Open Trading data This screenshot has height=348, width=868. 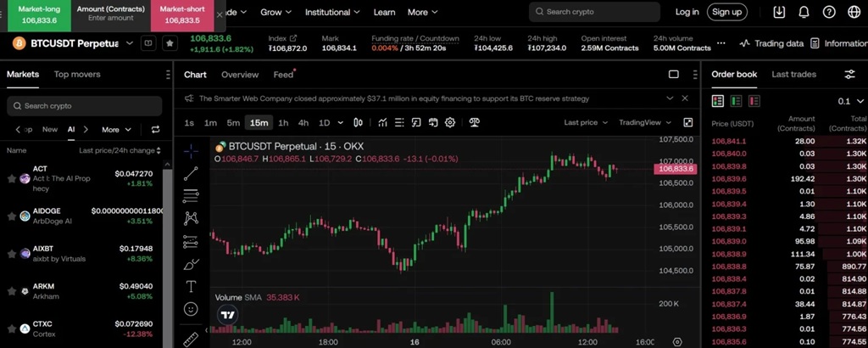[771, 43]
